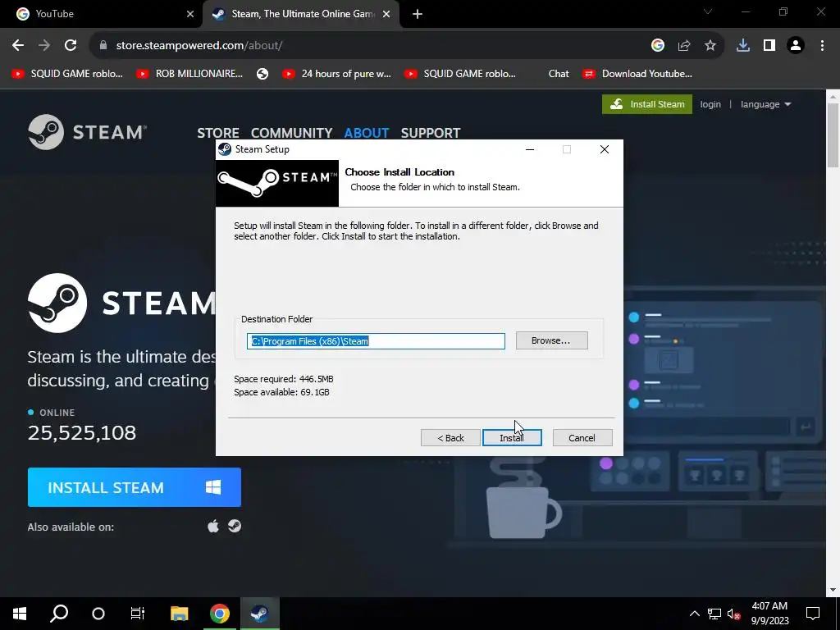Click the browser forward arrow

click(x=44, y=46)
